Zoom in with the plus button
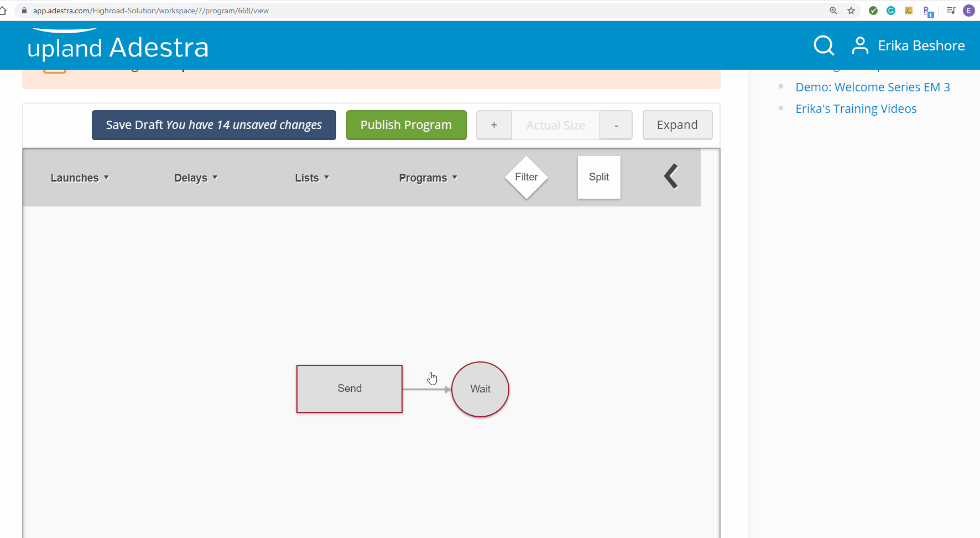This screenshot has height=538, width=980. (494, 125)
